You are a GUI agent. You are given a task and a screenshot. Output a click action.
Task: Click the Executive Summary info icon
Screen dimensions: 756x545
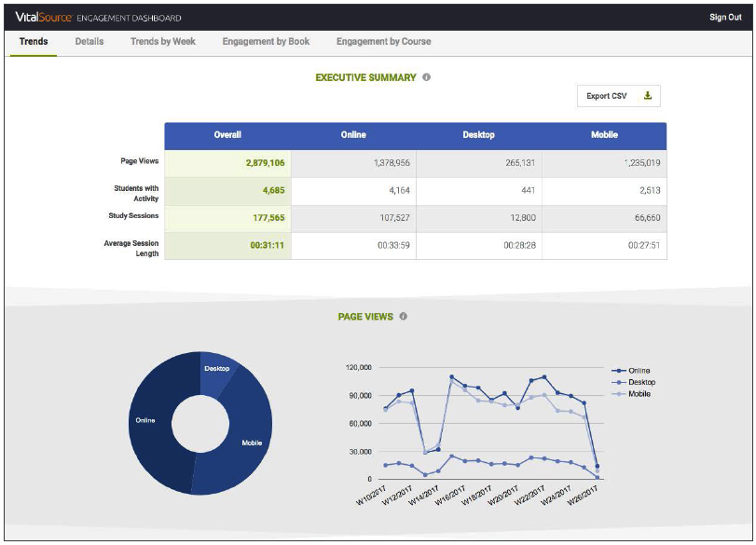426,77
